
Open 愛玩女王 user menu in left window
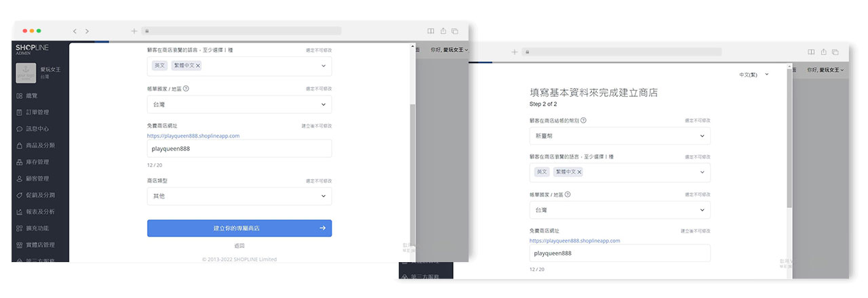pyautogui.click(x=450, y=50)
